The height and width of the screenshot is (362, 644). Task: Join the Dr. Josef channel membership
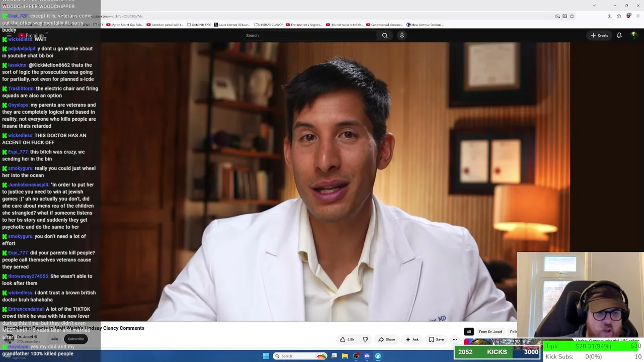pyautogui.click(x=54, y=339)
